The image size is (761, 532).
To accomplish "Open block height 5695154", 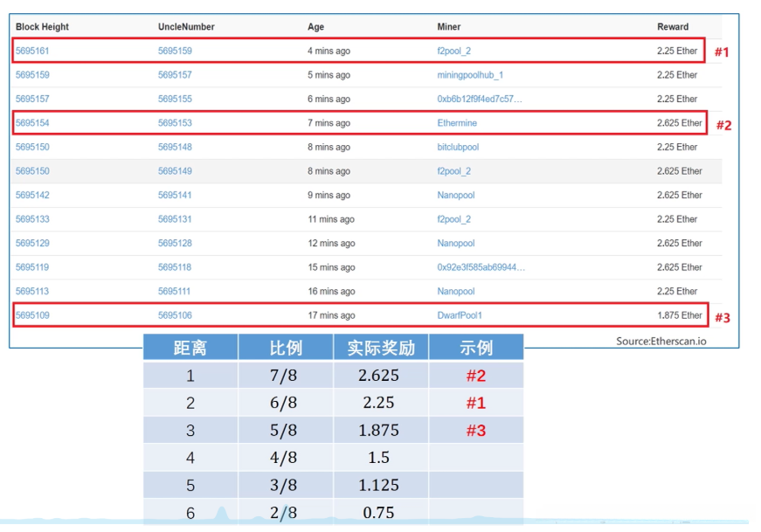I will [x=32, y=123].
